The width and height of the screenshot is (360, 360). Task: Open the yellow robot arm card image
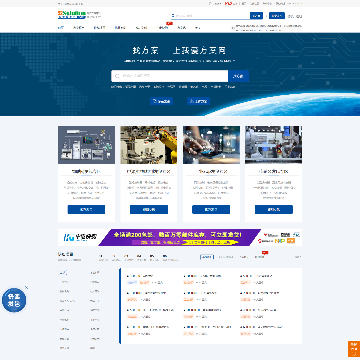point(149,145)
